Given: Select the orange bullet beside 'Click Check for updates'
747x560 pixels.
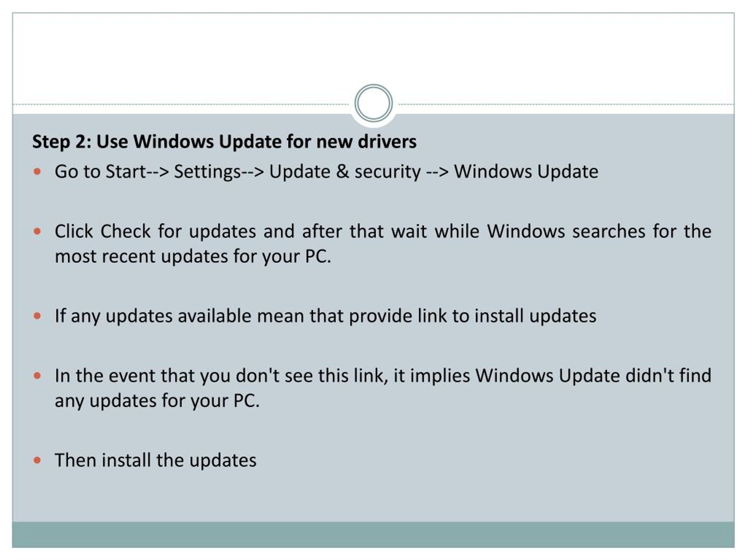Looking at the screenshot, I should (37, 232).
